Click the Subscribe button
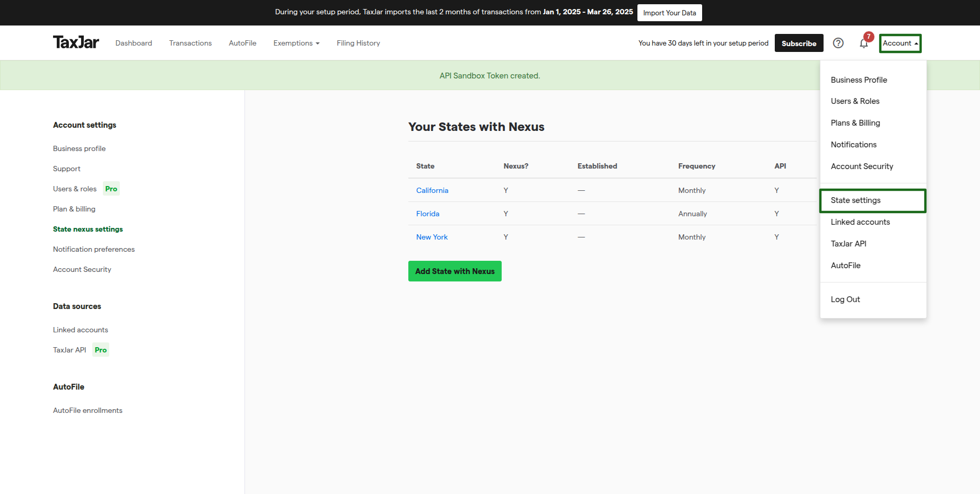The height and width of the screenshot is (494, 980). [799, 43]
